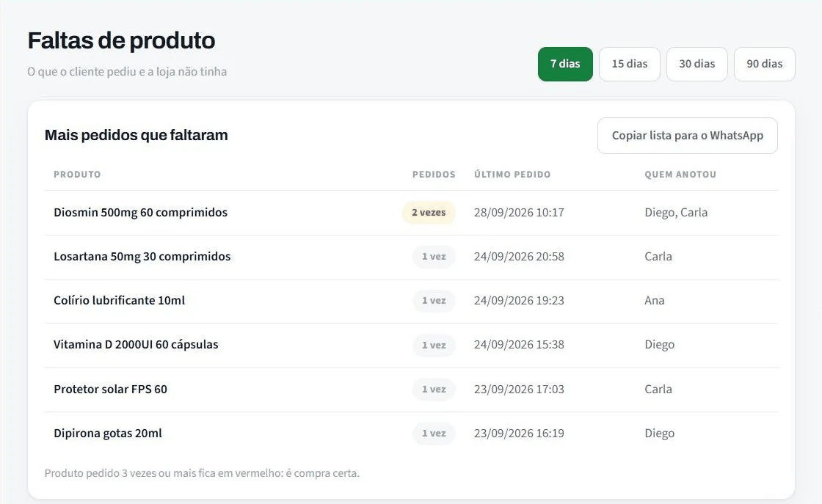The width and height of the screenshot is (822, 504).
Task: Select Dipirona gotas 20ml product
Action: (x=107, y=434)
